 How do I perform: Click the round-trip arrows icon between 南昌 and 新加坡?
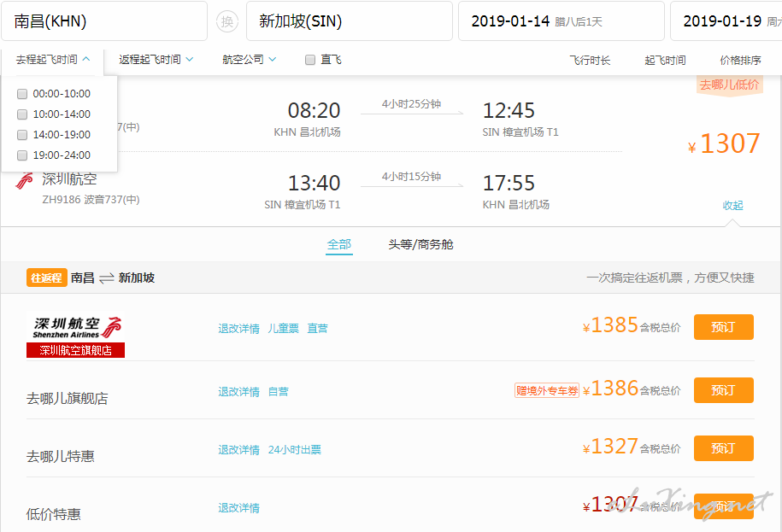tap(107, 278)
